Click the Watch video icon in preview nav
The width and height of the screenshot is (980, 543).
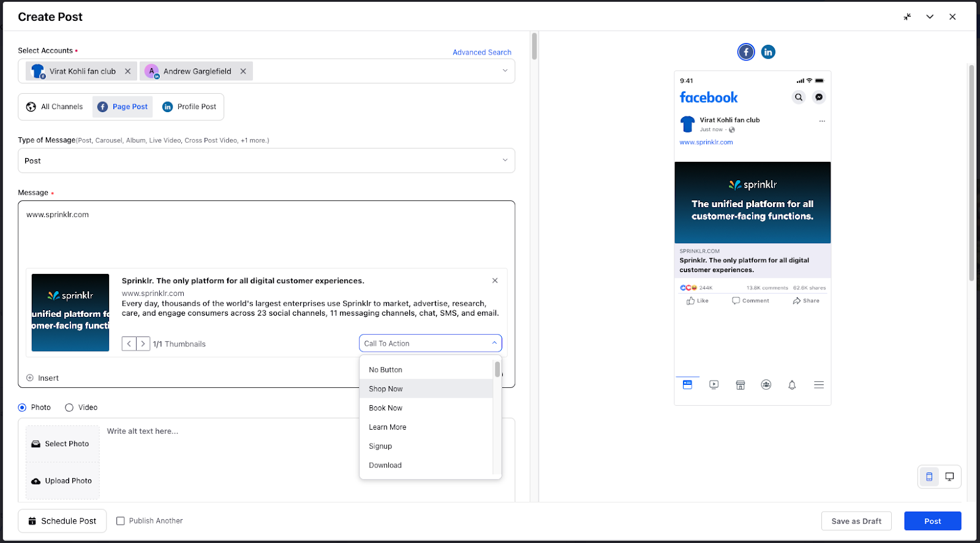click(x=714, y=385)
